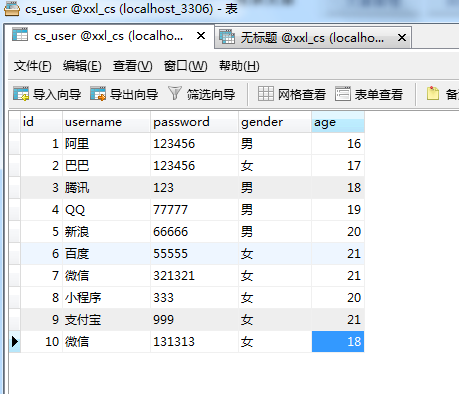Open the 查看(V) menu

point(132,66)
